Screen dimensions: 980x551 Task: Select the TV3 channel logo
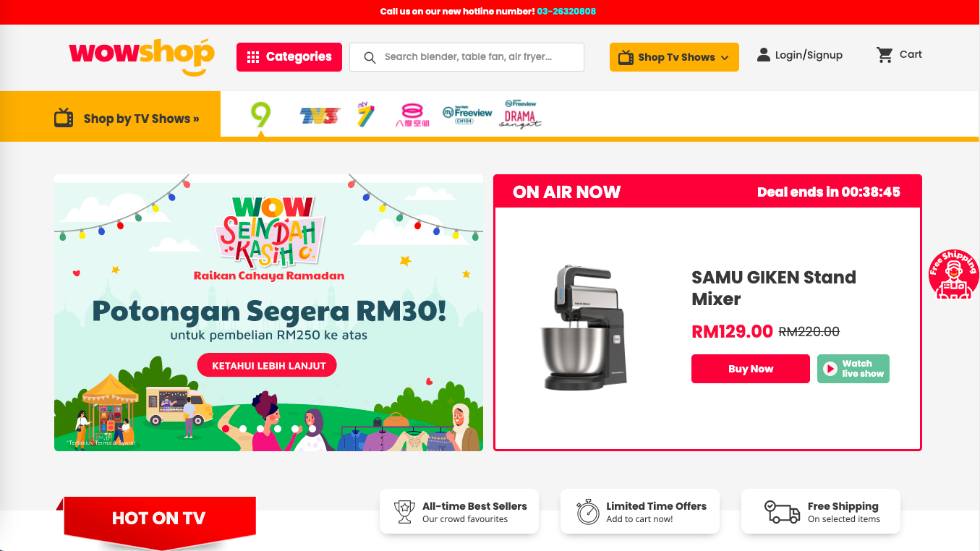320,116
